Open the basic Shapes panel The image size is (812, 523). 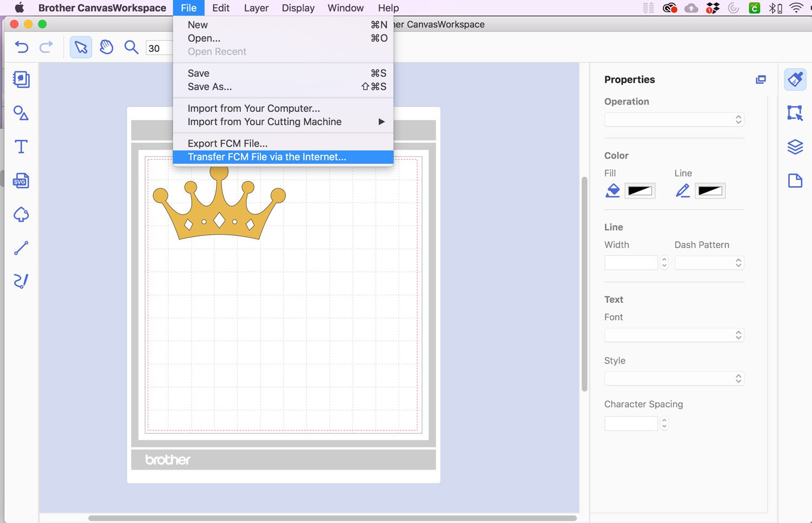coord(21,114)
